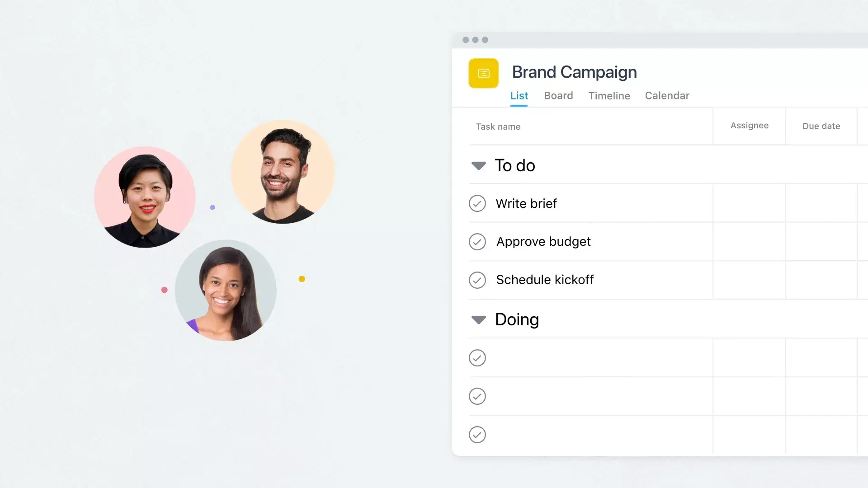Viewport: 868px width, 488px height.
Task: Toggle the Write brief task checkbox
Action: pyautogui.click(x=477, y=203)
